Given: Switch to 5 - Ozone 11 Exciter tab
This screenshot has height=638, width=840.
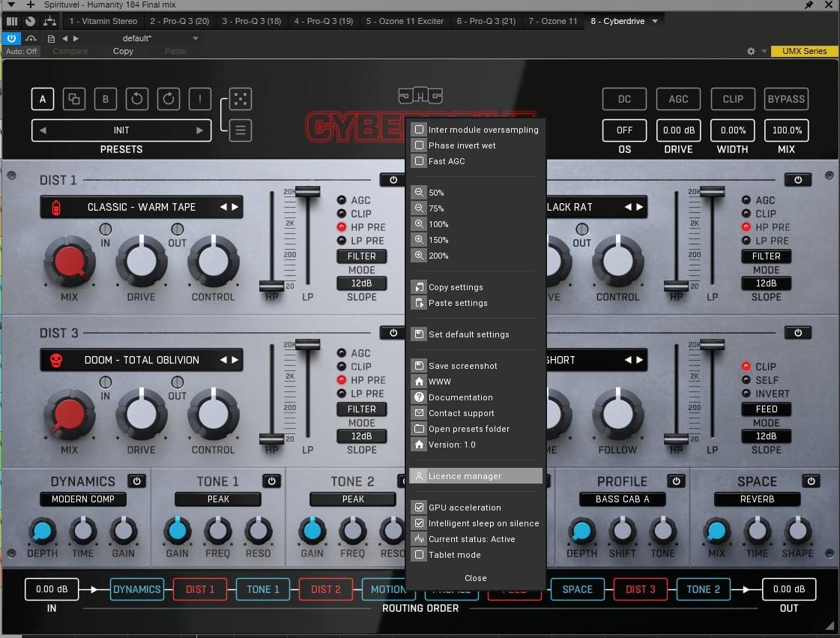Looking at the screenshot, I should [x=405, y=21].
